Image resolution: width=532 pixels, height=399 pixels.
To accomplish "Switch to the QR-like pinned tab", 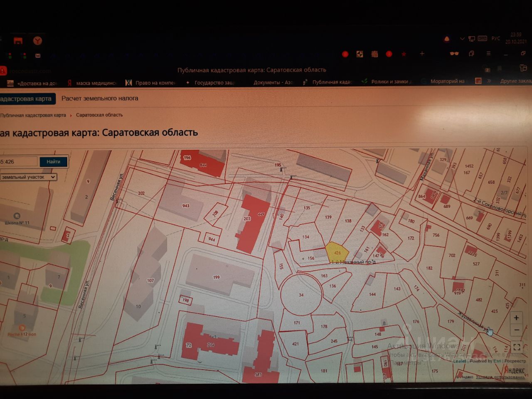I will pos(374,54).
